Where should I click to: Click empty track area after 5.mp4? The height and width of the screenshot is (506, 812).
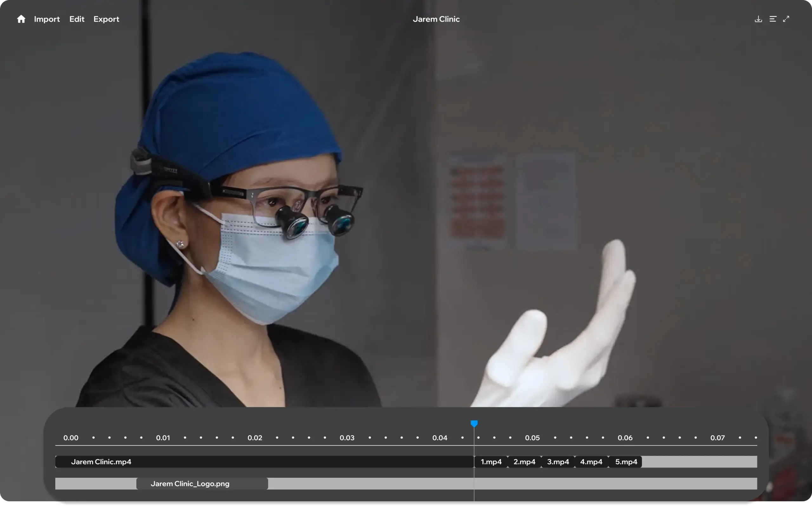click(699, 462)
